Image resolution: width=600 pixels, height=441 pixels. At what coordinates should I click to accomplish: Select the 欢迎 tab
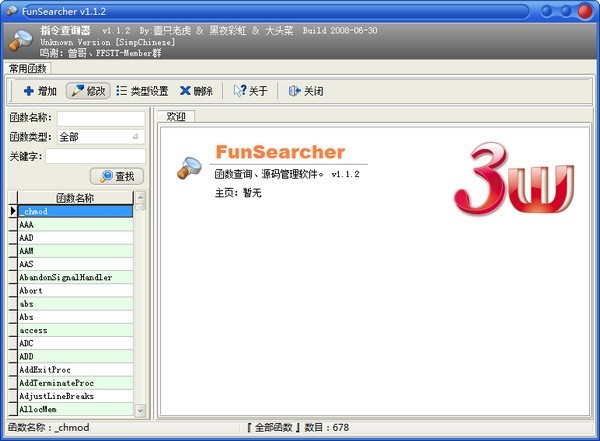(176, 116)
